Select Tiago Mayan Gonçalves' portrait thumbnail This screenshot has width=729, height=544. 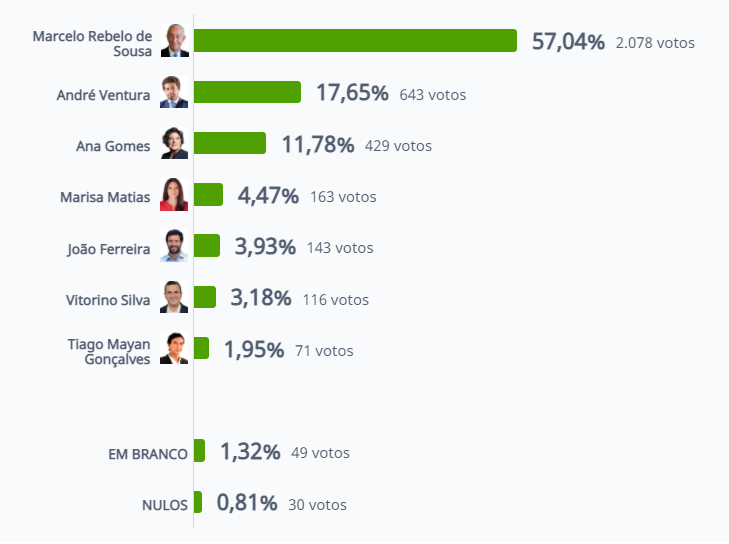coord(174,348)
